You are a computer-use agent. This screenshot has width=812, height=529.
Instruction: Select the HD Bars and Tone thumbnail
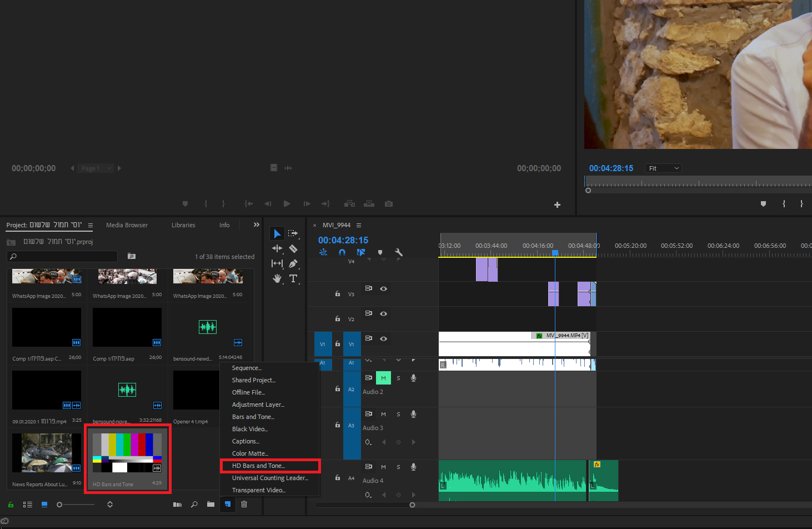click(127, 453)
